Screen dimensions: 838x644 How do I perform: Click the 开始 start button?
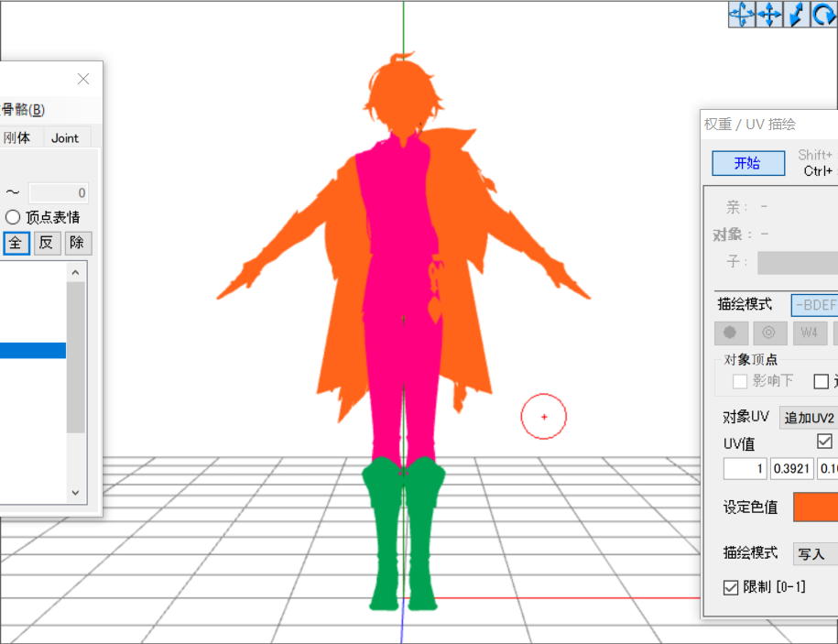click(748, 163)
